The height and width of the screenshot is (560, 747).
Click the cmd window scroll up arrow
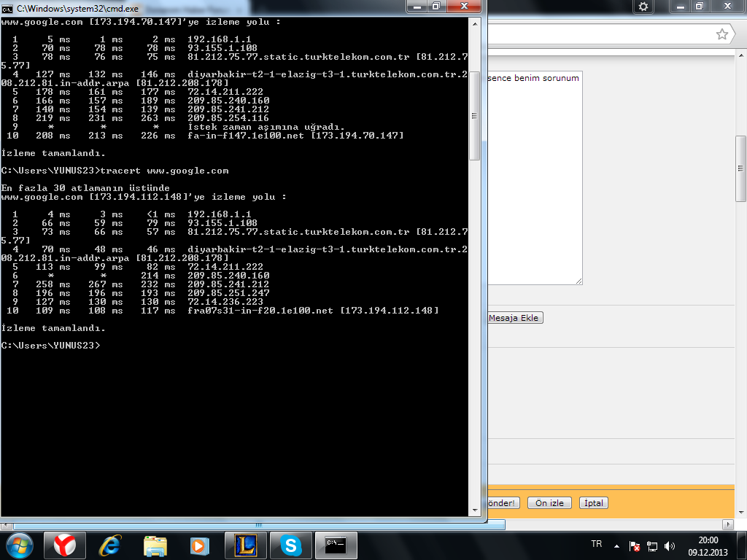click(x=474, y=23)
